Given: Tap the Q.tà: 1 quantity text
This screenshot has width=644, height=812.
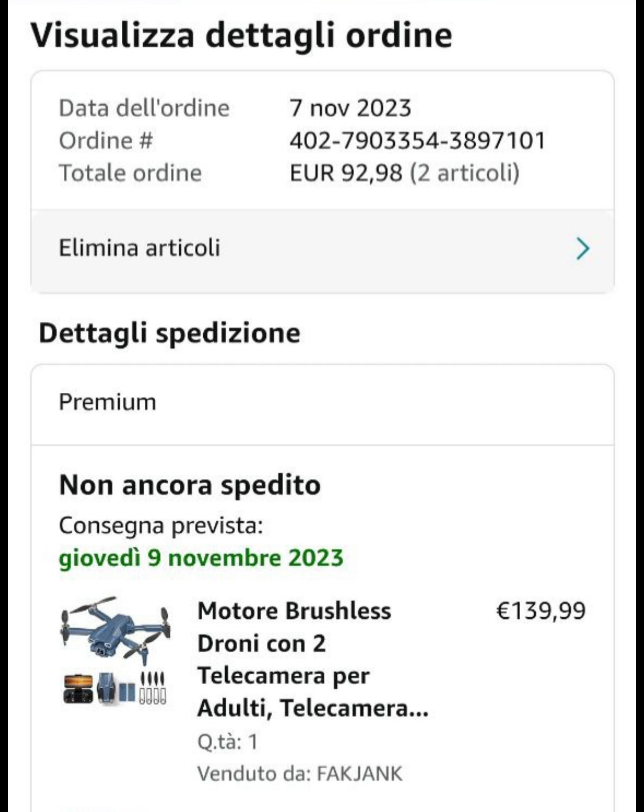Looking at the screenshot, I should pos(228,742).
